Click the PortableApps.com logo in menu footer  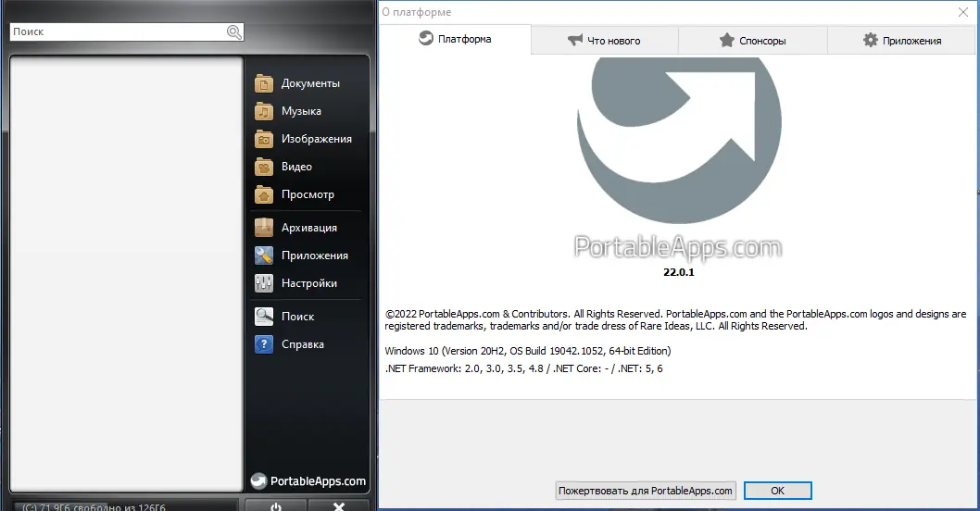pos(308,480)
